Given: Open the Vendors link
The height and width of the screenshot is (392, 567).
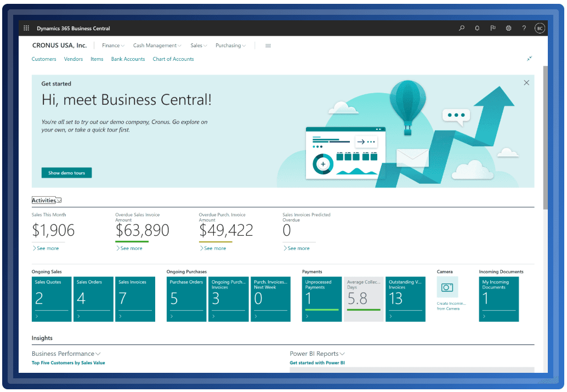Looking at the screenshot, I should [73, 59].
